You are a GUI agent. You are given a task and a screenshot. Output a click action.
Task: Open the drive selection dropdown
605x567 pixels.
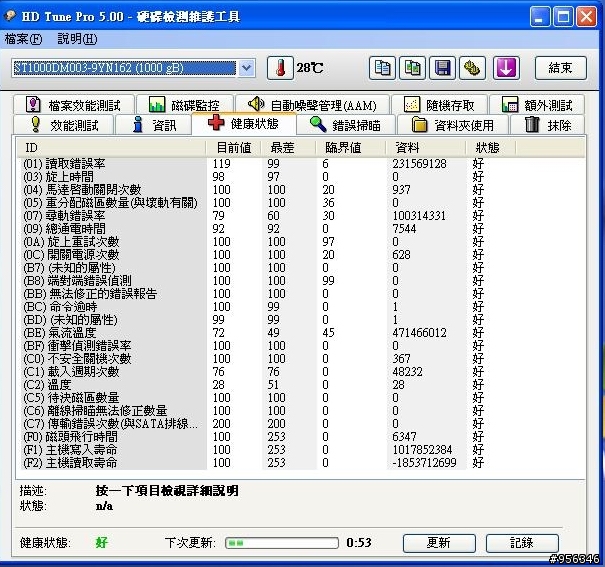pyautogui.click(x=247, y=68)
